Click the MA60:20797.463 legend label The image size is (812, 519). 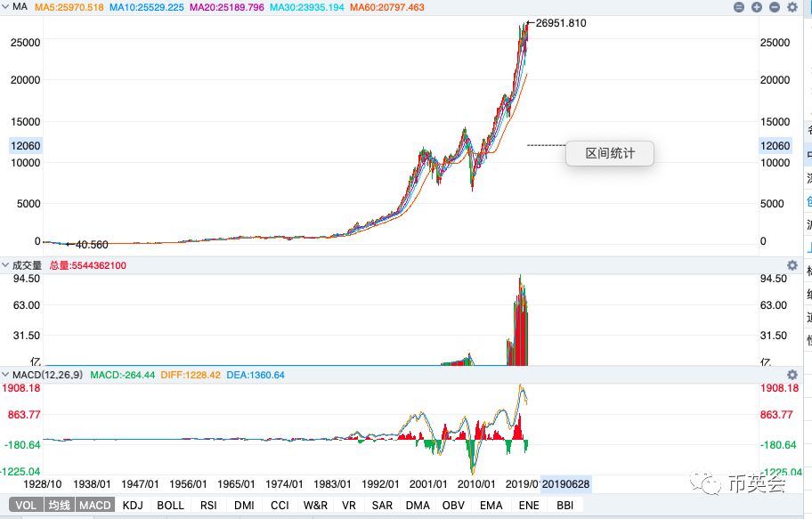[x=386, y=7]
